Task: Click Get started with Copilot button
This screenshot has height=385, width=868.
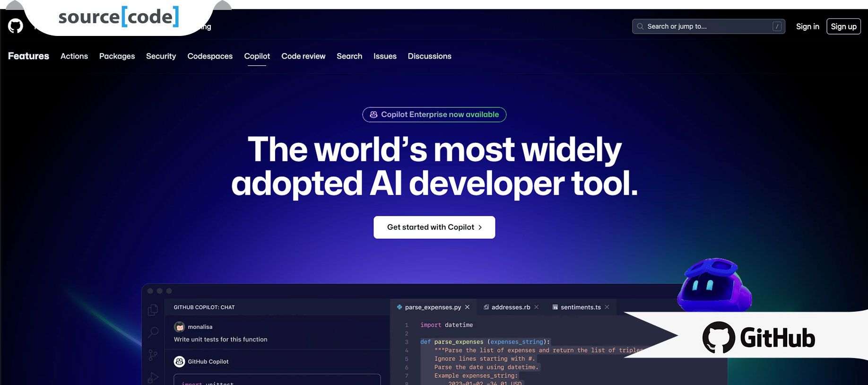Action: coord(434,227)
